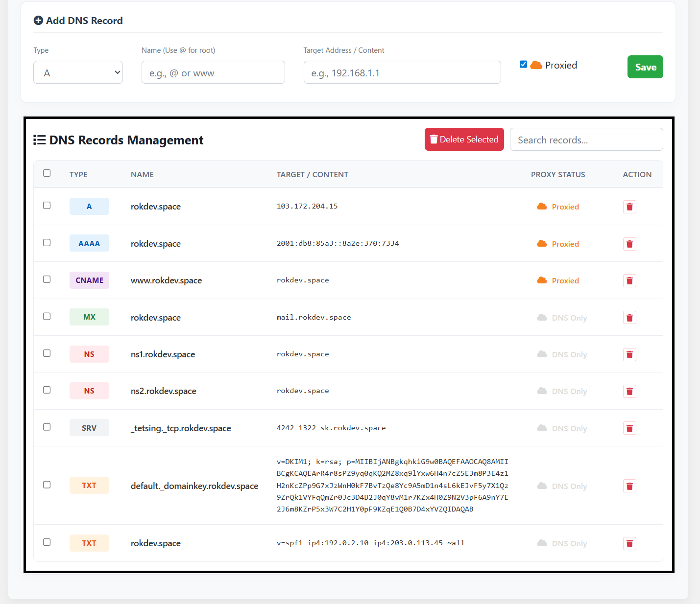Uncheck the Proxied checkbox in the add form

click(523, 64)
